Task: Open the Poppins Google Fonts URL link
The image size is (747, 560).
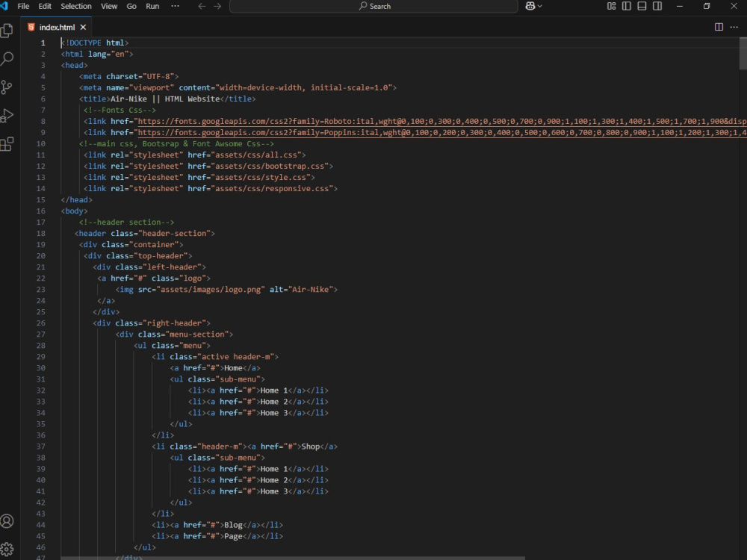Action: (442, 132)
